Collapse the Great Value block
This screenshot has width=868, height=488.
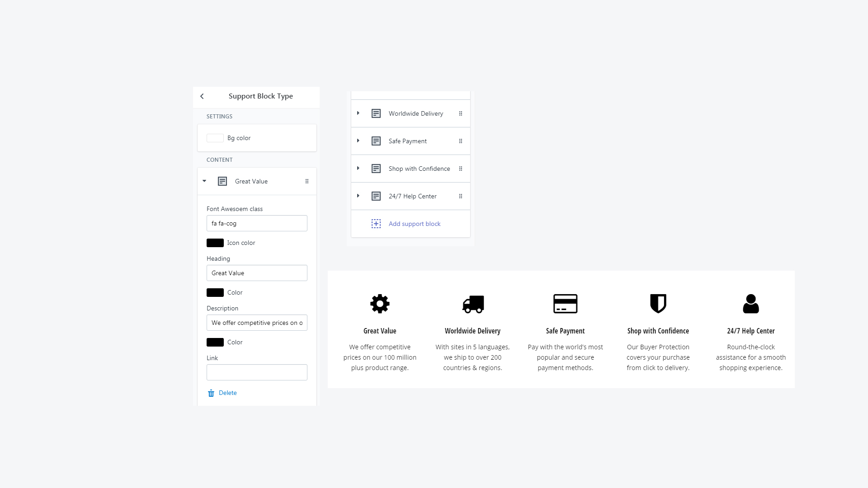click(x=204, y=181)
